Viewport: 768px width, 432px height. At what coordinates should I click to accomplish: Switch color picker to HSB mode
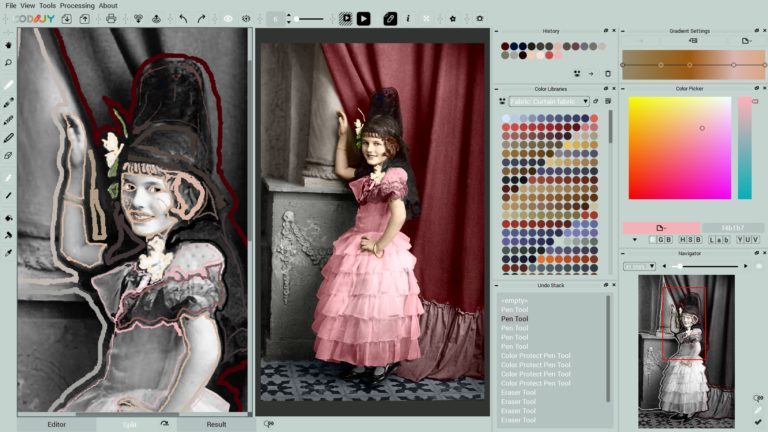coord(690,240)
